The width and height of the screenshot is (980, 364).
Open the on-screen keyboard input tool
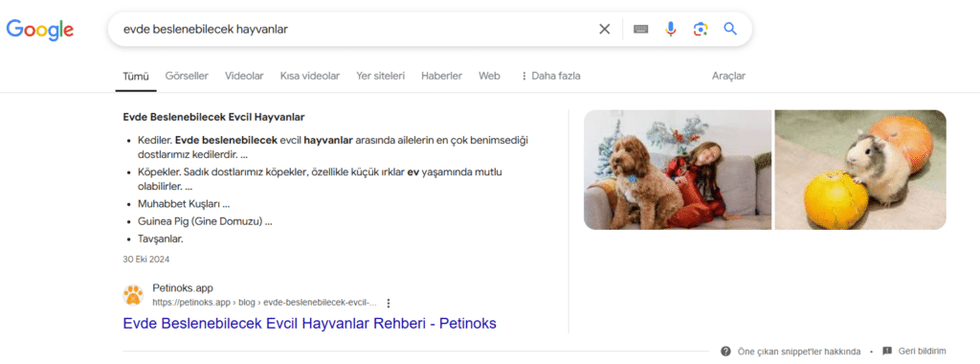coord(640,29)
